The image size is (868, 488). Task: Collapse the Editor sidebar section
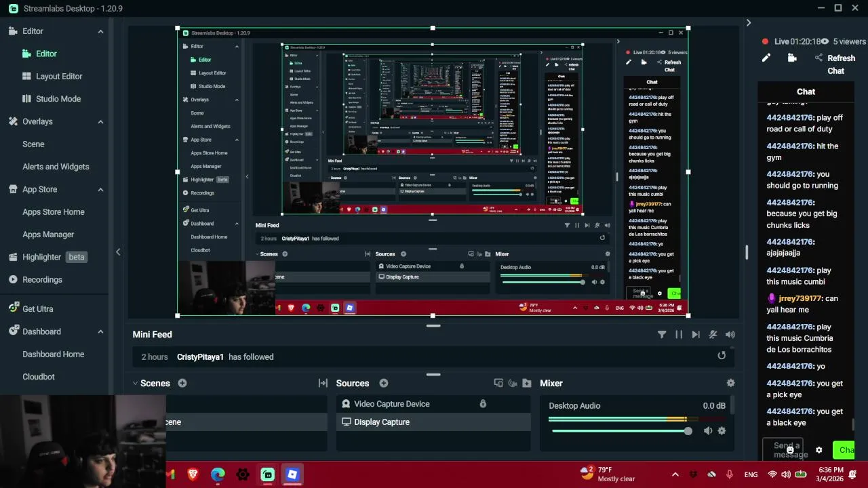[100, 31]
